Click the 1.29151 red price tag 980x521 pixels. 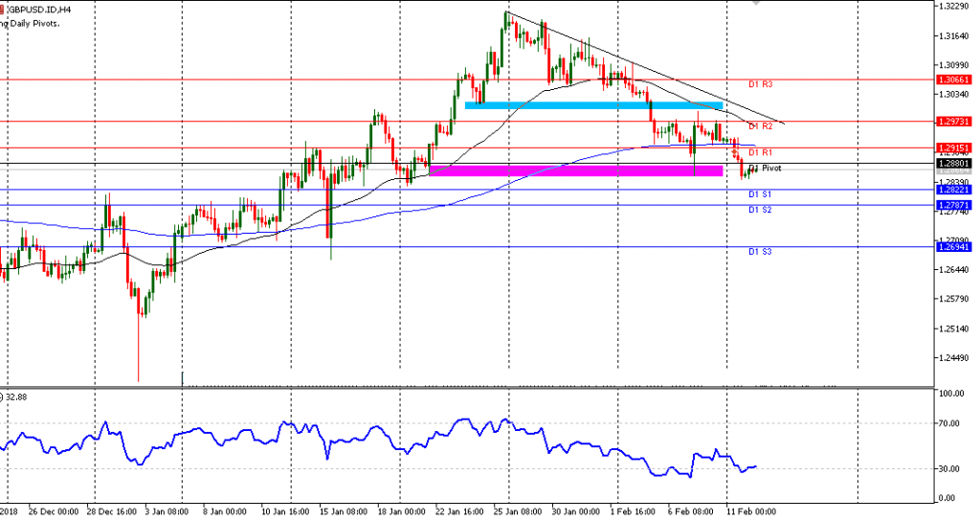tap(955, 147)
